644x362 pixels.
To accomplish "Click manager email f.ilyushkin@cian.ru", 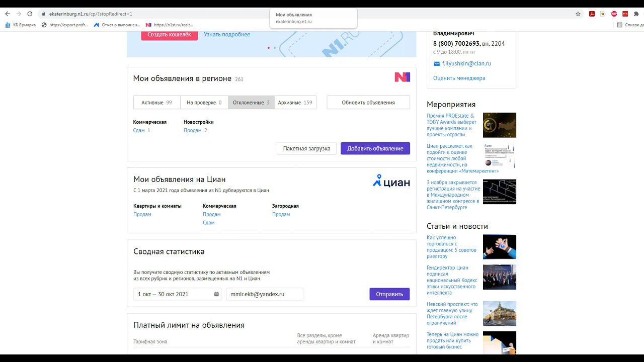I will [x=466, y=64].
